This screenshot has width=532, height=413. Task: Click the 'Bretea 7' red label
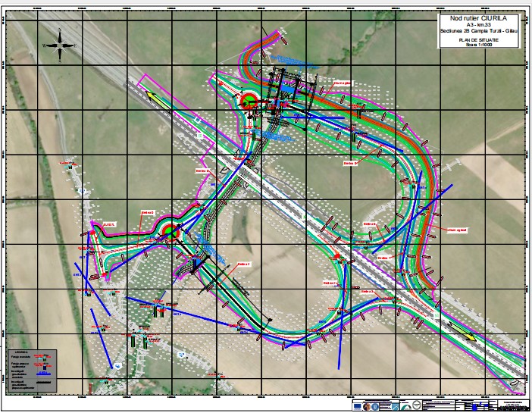coord(384,258)
